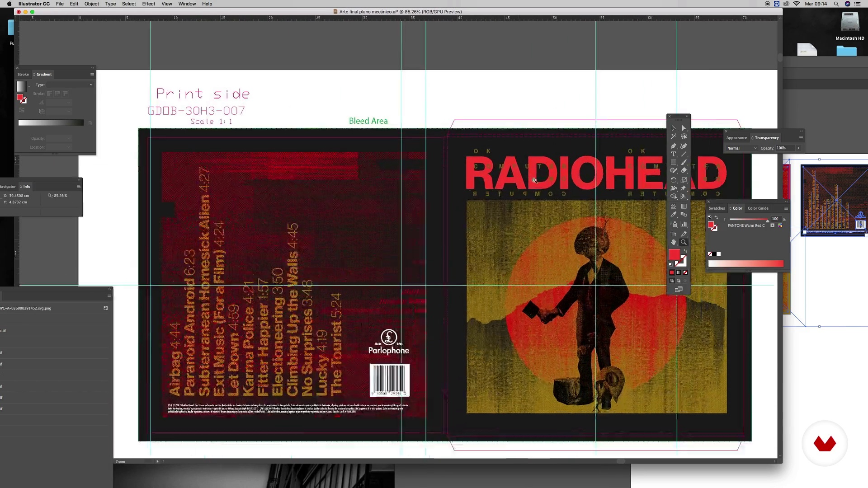Select the Rotate tool
The height and width of the screenshot is (488, 868).
(x=674, y=180)
